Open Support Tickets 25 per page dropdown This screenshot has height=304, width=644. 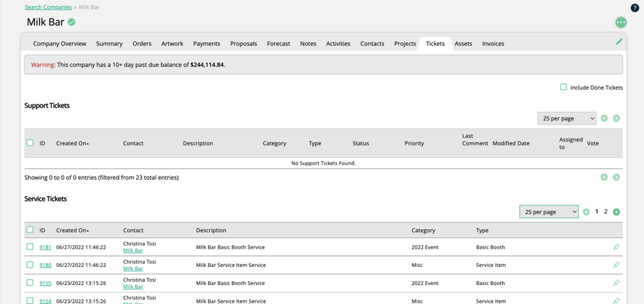[567, 118]
